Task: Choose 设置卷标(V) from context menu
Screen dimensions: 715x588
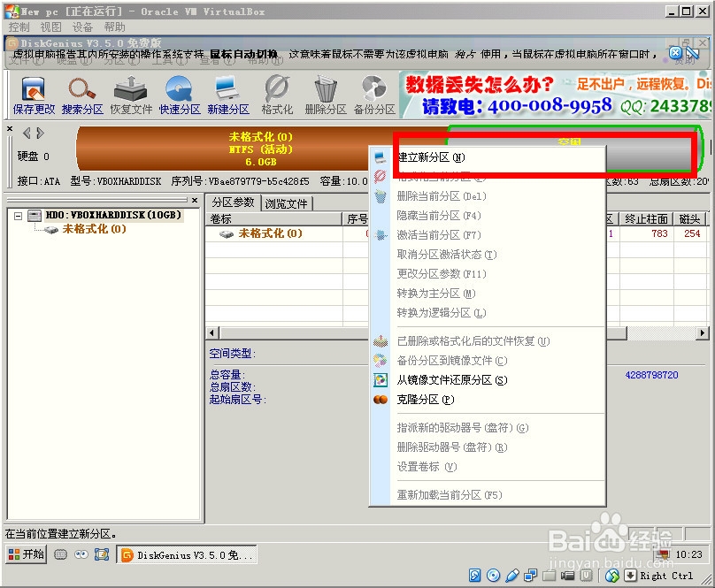Action: (488, 467)
